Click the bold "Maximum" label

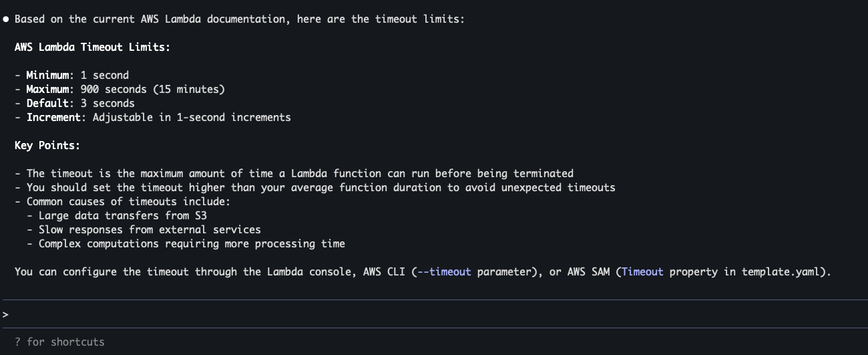point(47,90)
